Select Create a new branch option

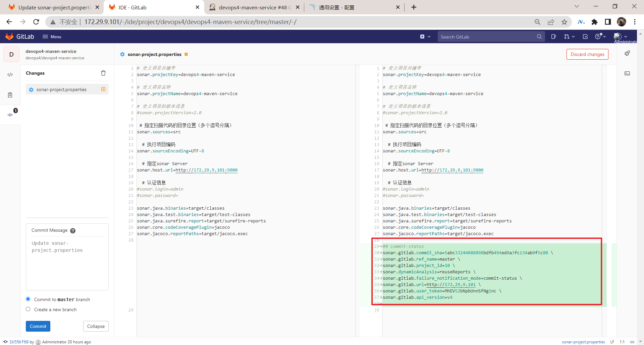(28, 309)
